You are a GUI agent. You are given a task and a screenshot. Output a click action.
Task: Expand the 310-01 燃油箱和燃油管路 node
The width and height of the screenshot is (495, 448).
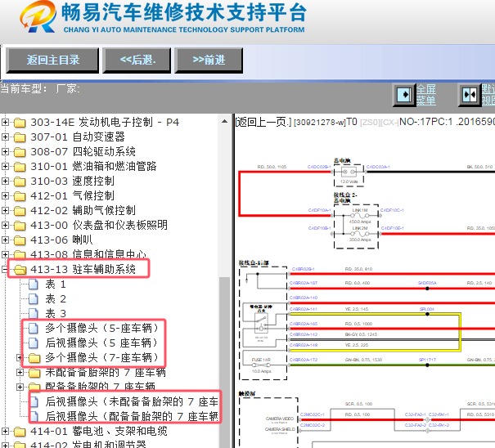[5, 166]
